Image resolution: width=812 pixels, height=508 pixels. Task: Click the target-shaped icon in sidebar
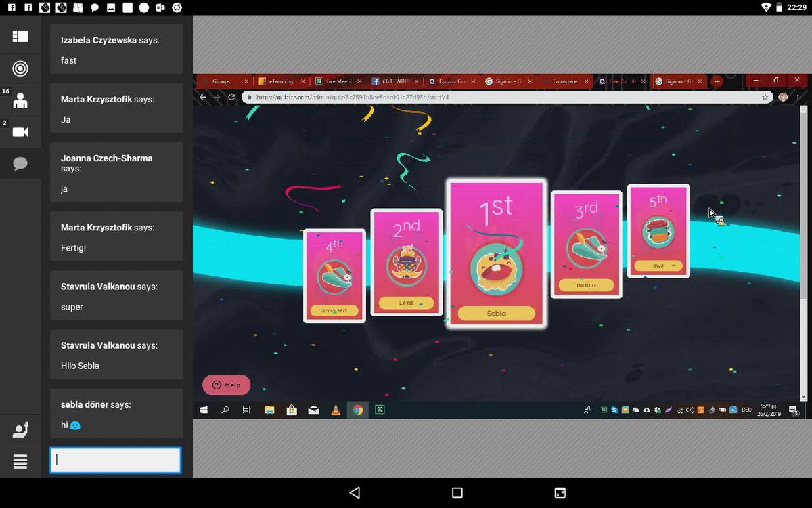[x=20, y=68]
